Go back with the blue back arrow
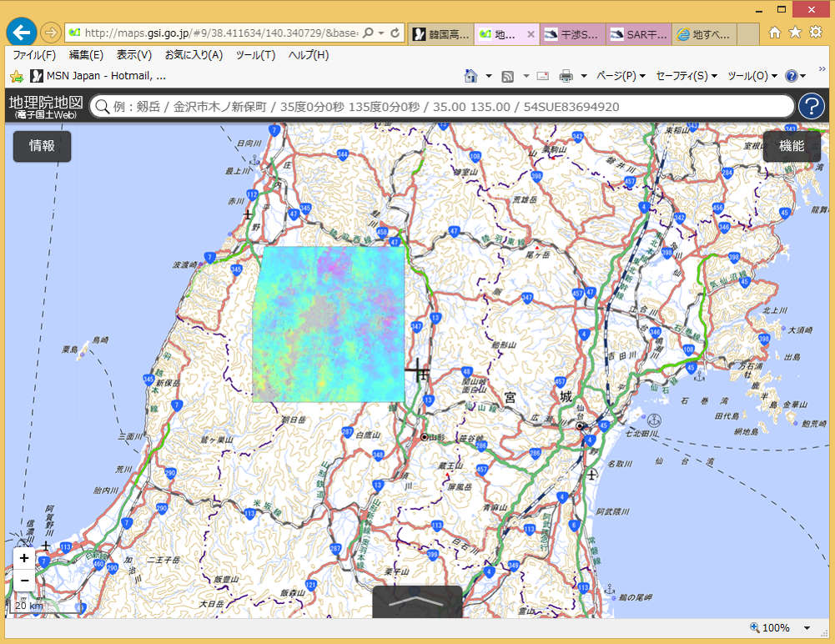The image size is (835, 644). pos(22,33)
